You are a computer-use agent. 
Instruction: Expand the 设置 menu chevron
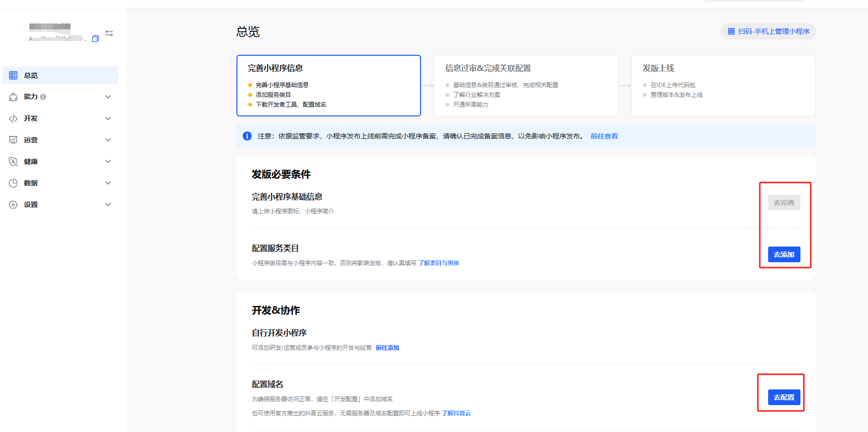click(108, 205)
